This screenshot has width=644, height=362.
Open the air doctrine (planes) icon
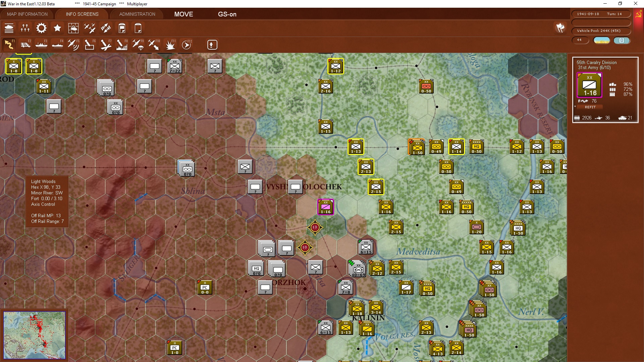point(90,28)
